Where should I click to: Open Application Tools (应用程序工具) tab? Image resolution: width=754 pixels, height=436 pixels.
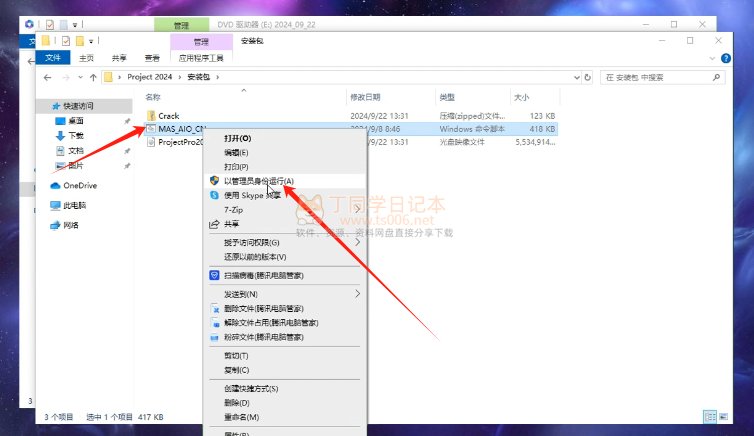[x=201, y=58]
